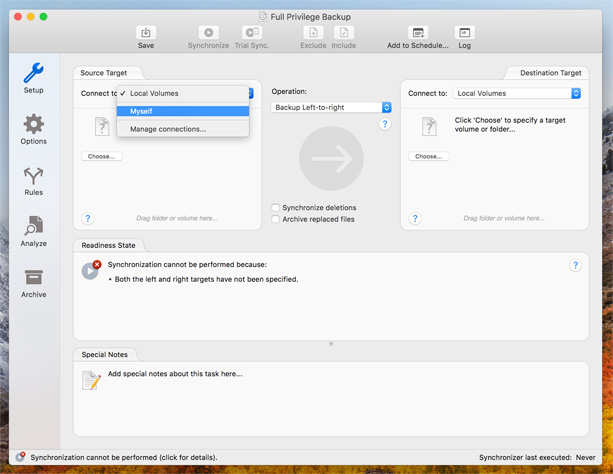
Task: Click 'Both the left and right targets' message
Action: [x=206, y=279]
